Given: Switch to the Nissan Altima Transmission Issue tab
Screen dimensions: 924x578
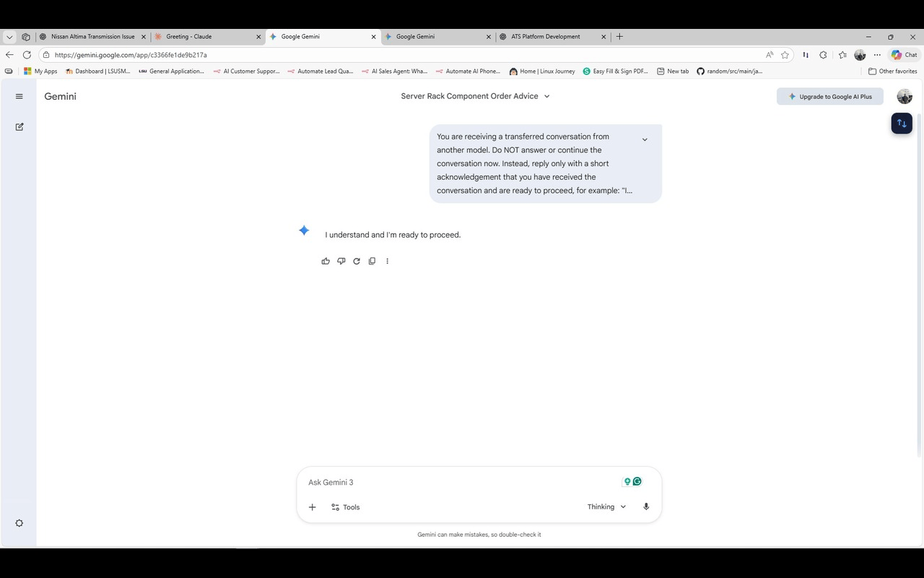Looking at the screenshot, I should [93, 37].
